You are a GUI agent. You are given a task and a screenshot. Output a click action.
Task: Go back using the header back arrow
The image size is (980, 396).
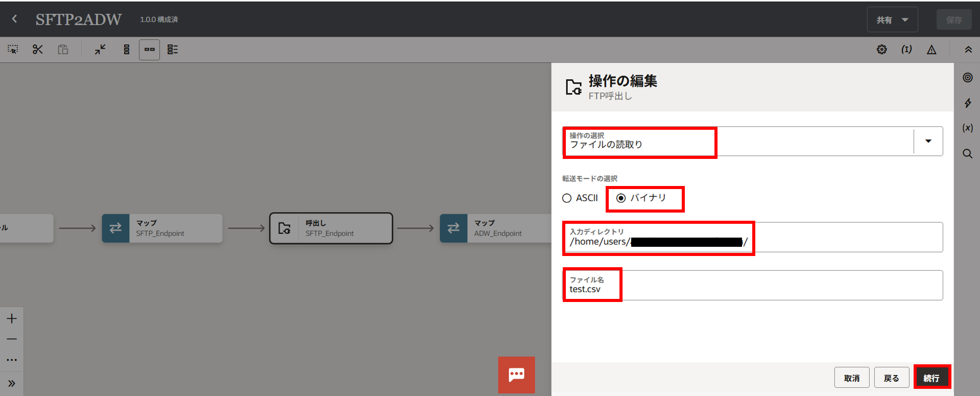click(14, 19)
